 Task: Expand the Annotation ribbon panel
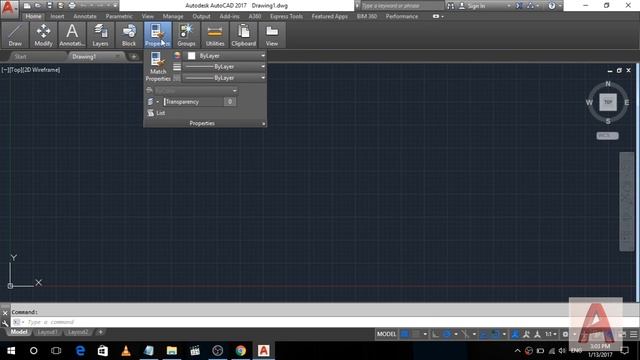[72, 35]
